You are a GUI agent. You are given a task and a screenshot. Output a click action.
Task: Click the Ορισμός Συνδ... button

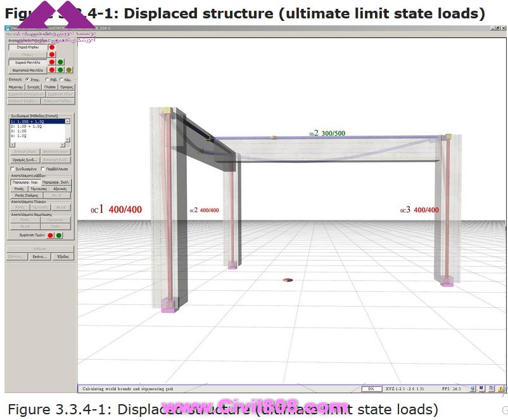[x=25, y=160]
